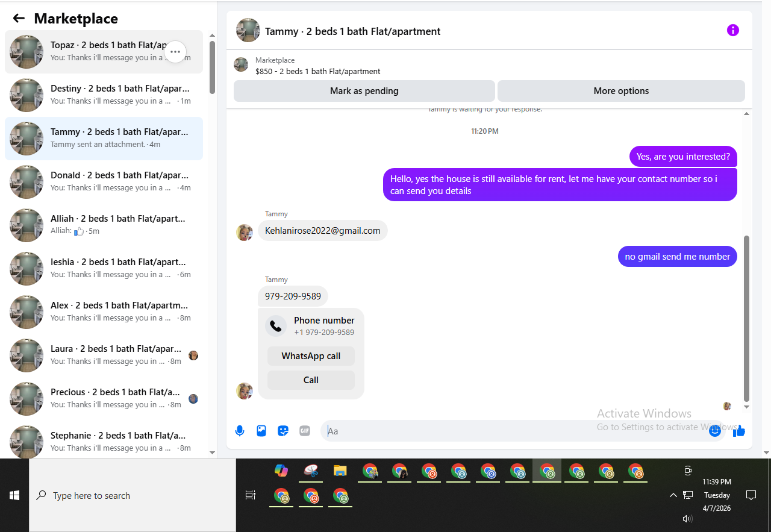Screen dimensions: 771x532
Task: Click the "no gmail send me number" message
Action: [678, 257]
